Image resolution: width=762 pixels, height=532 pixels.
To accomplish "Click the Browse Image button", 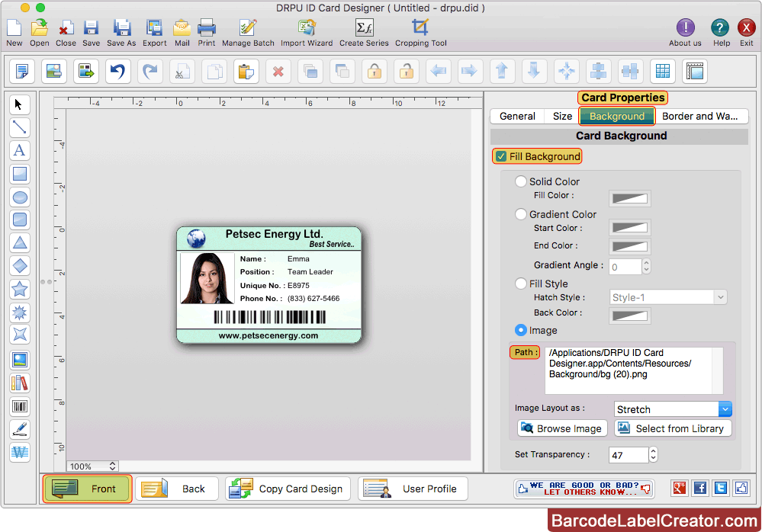I will coord(562,428).
